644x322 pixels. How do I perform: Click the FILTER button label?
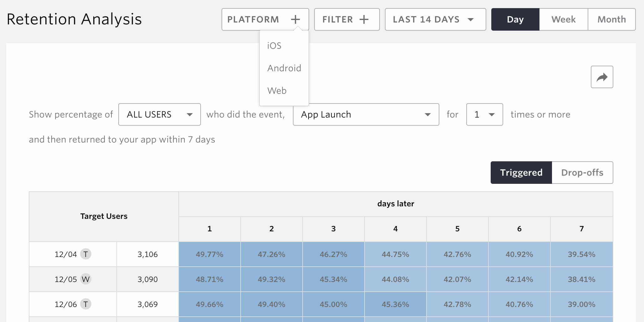coord(338,19)
